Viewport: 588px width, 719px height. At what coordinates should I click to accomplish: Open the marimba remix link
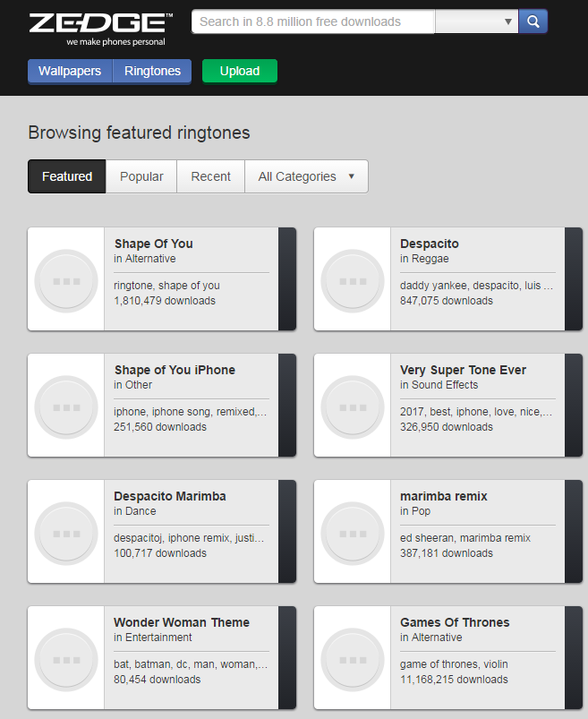(x=444, y=496)
